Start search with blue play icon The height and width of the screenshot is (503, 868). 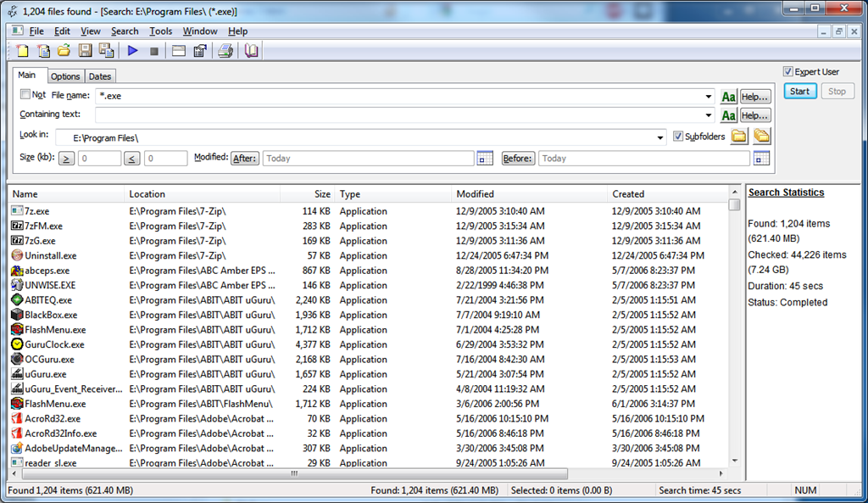point(132,51)
